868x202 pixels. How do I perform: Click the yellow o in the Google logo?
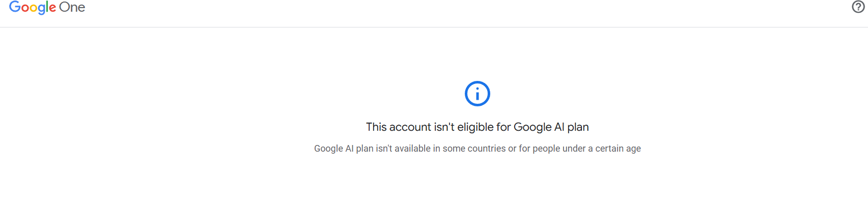(x=34, y=9)
